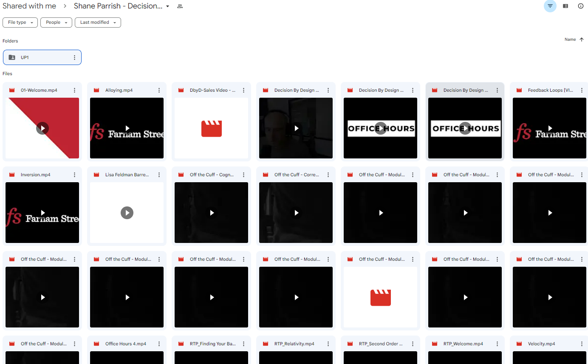Open more actions for Off the Cuff - Cogn

243,175
